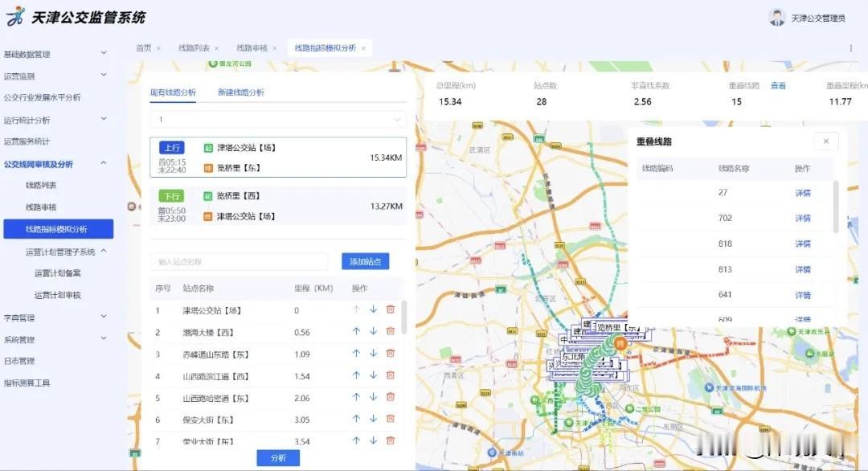Open the line number dropdown showing 1
The width and height of the screenshot is (868, 471).
[278, 120]
